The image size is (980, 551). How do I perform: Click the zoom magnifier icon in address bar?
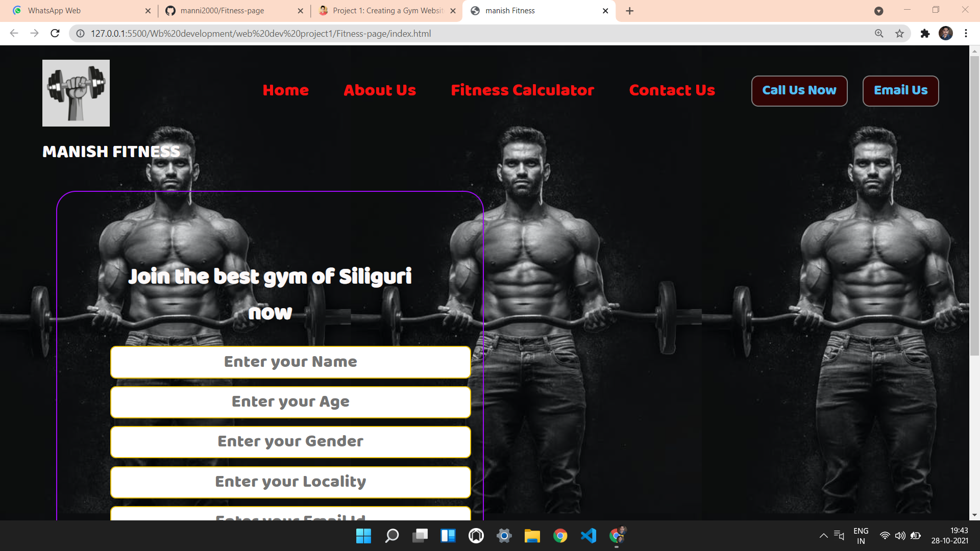[x=879, y=34]
